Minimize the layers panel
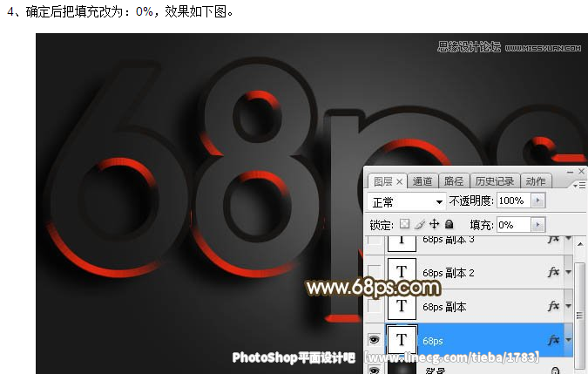This screenshot has height=374, width=588. (571, 172)
